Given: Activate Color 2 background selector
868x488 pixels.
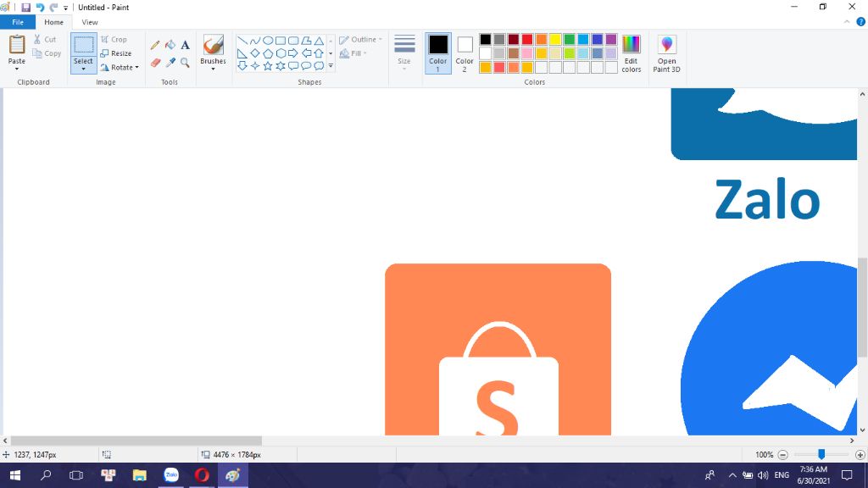Looking at the screenshot, I should pyautogui.click(x=465, y=53).
